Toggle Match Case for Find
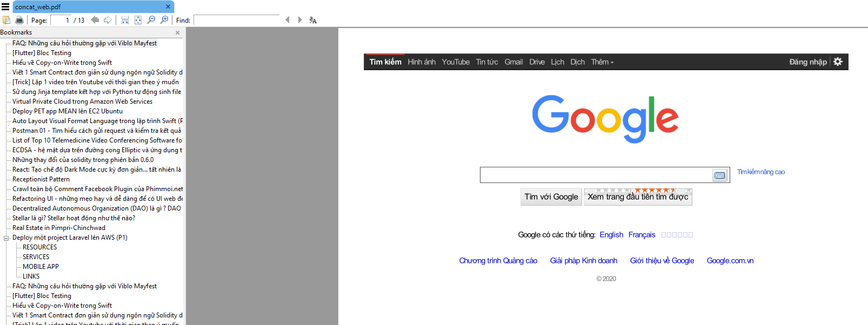 pos(313,20)
